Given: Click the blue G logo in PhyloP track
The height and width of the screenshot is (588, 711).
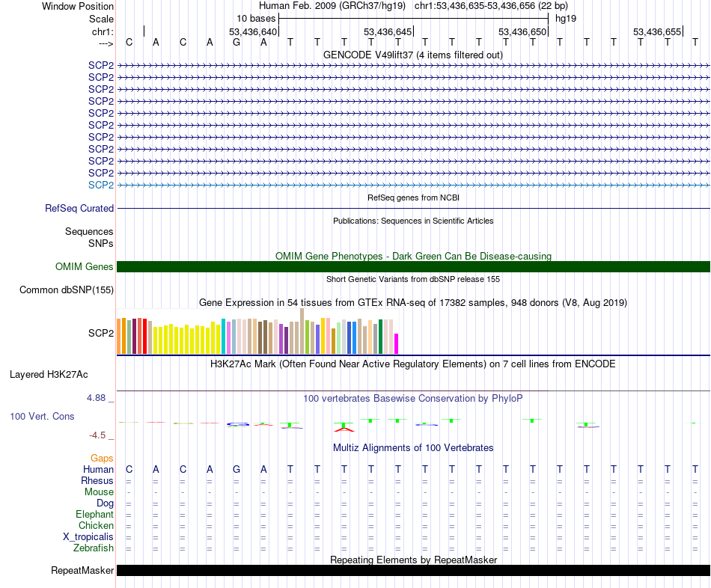Looking at the screenshot, I should point(238,424).
